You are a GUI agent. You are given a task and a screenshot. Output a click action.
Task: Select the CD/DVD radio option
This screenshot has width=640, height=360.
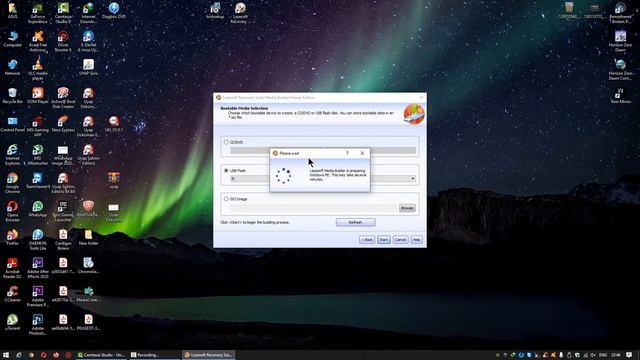226,142
